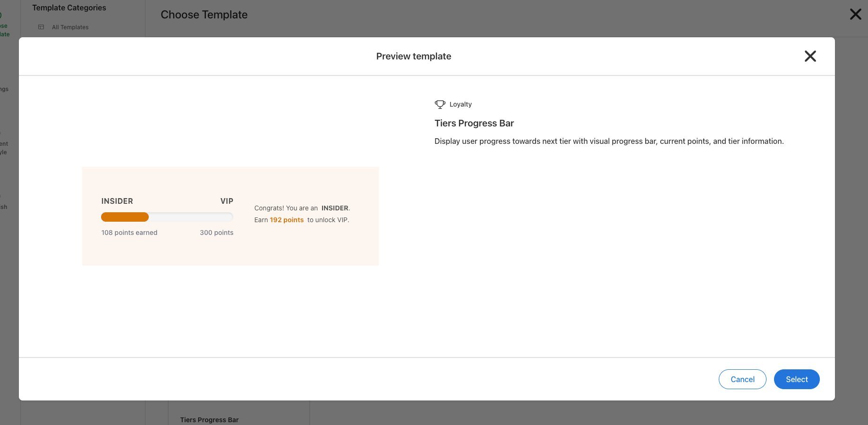Click the Loyalty trophy icon
Viewport: 868px width, 425px height.
440,104
